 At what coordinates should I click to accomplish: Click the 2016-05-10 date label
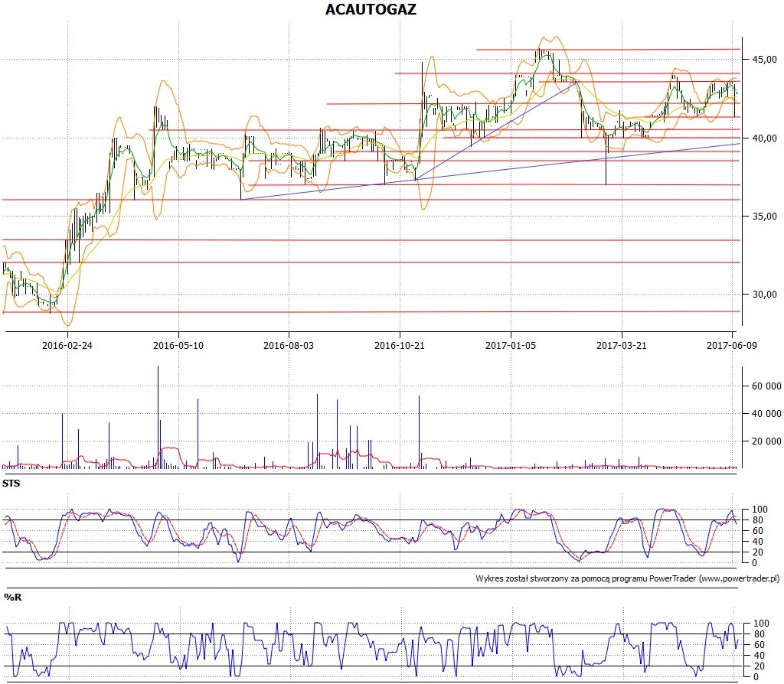(178, 345)
